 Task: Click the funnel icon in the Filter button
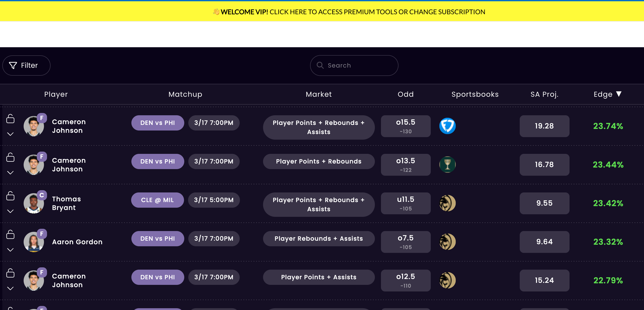[x=13, y=66]
